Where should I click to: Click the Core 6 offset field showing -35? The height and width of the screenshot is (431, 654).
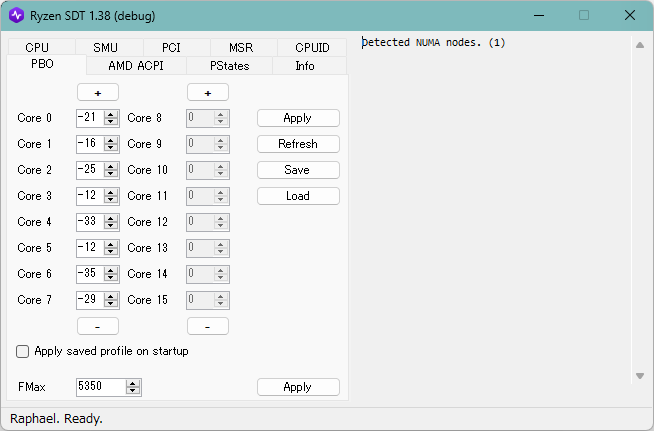[90, 274]
